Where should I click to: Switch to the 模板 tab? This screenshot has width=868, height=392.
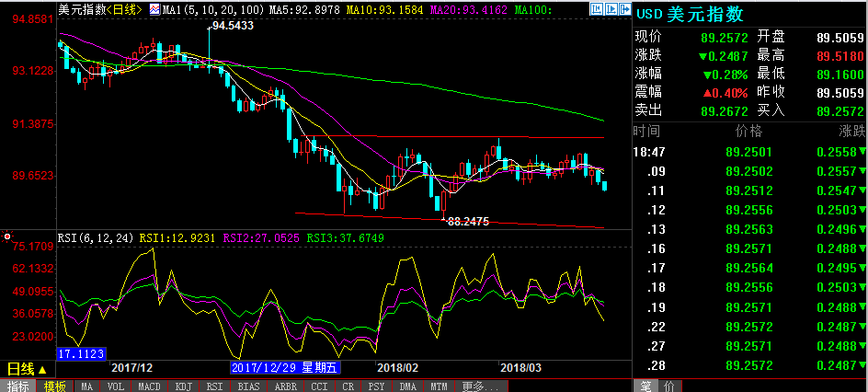click(54, 386)
